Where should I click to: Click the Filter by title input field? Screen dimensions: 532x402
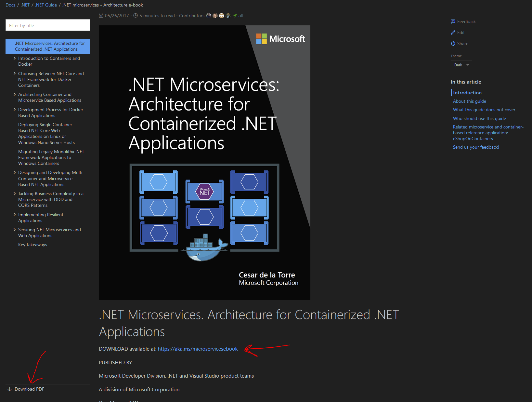(x=48, y=25)
